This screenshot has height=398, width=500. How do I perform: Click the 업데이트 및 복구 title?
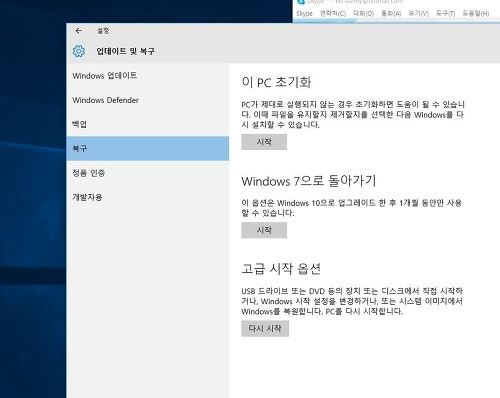pyautogui.click(x=125, y=51)
